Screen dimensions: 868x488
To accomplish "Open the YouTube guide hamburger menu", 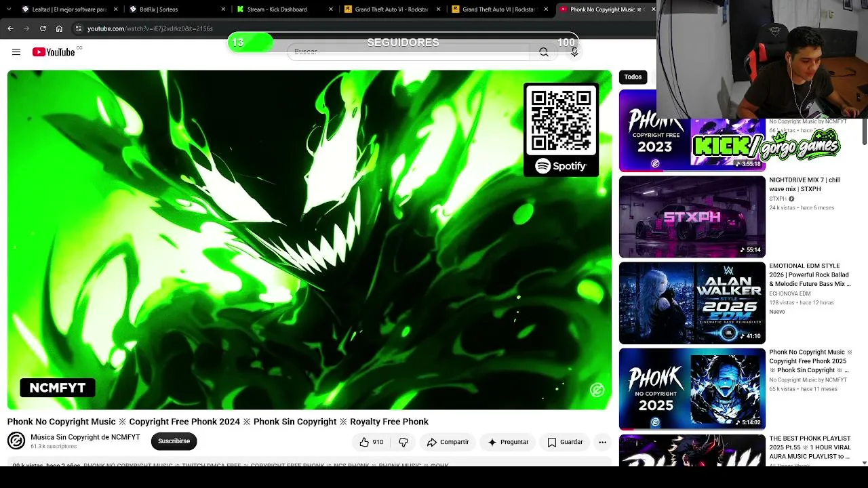I will [x=16, y=52].
